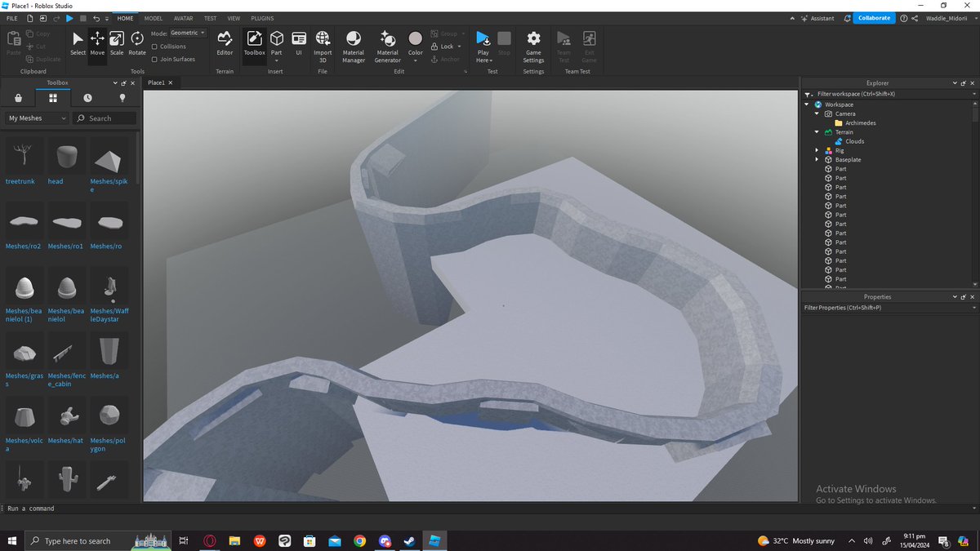Click the quick-access blue Play icon
Image resolution: width=980 pixels, height=551 pixels.
coord(69,18)
